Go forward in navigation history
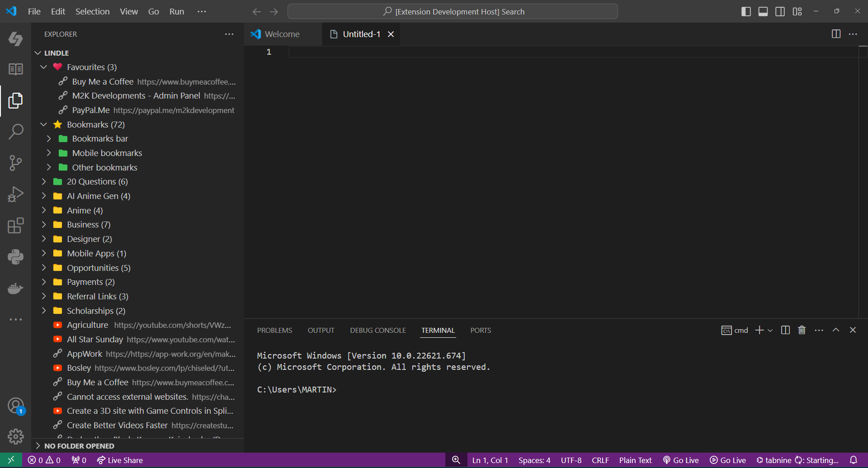This screenshot has height=468, width=868. 274,12
